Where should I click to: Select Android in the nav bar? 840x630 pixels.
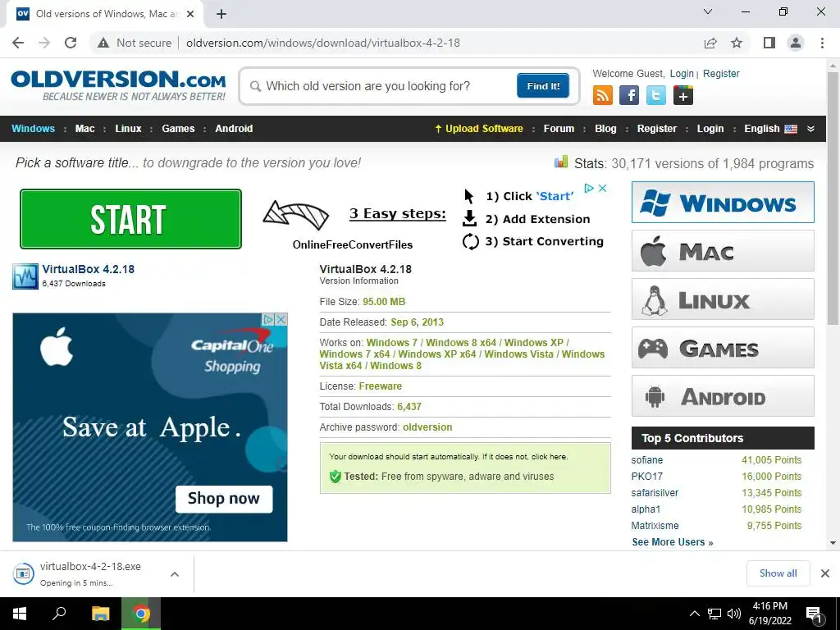click(234, 129)
